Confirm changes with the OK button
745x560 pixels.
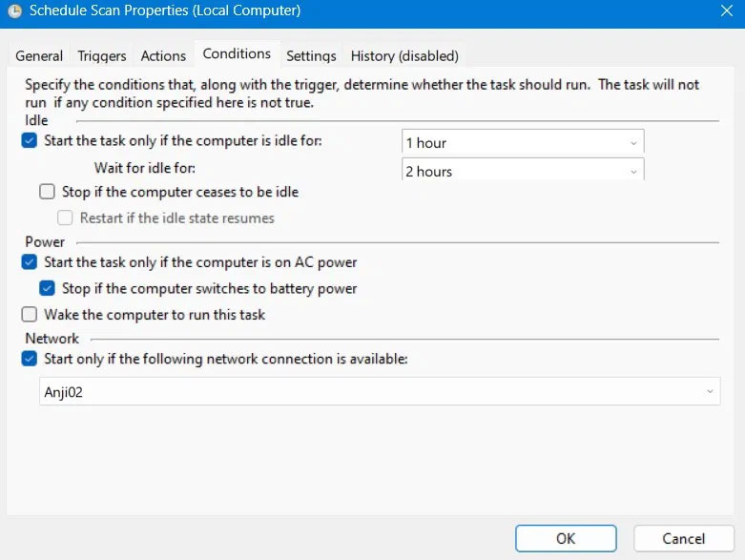point(566,539)
